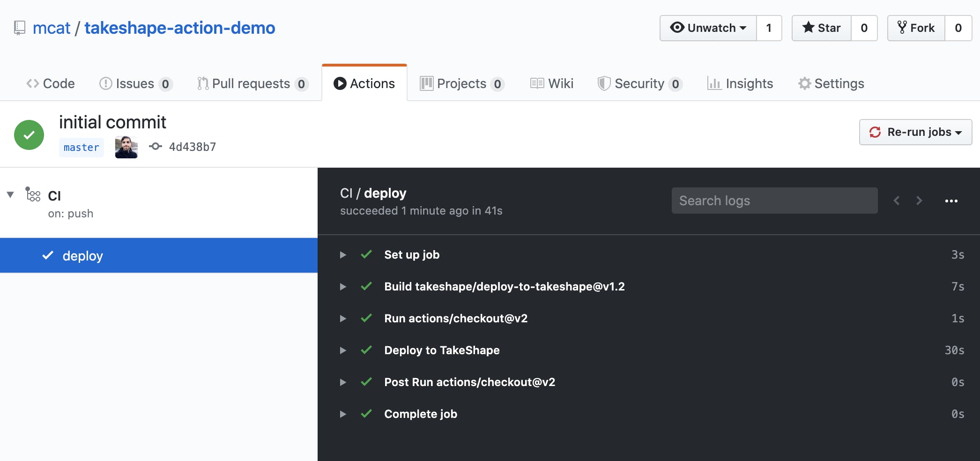Click the CI / deploy log heading
The height and width of the screenshot is (461, 980).
[373, 193]
